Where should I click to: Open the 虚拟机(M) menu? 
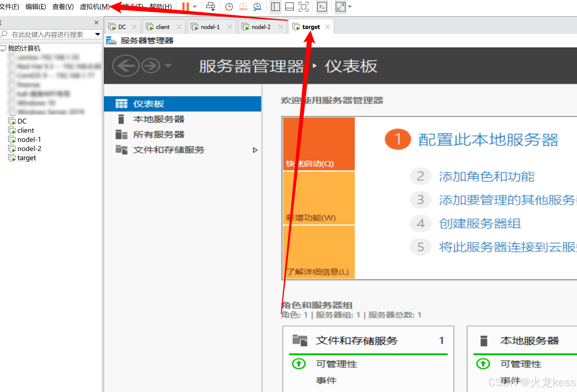coord(95,6)
